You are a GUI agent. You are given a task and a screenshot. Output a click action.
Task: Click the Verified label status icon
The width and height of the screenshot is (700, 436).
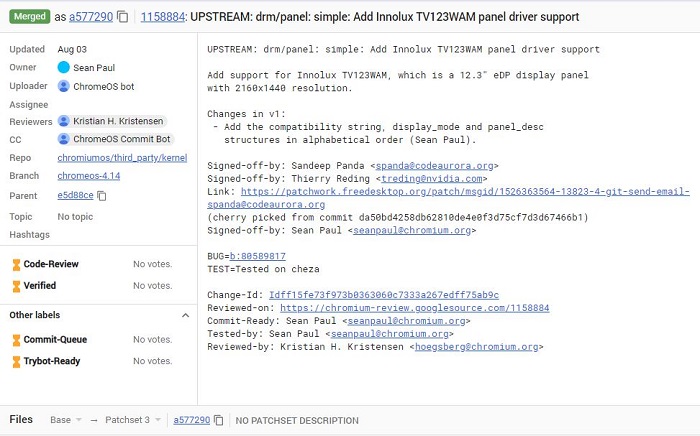point(16,286)
